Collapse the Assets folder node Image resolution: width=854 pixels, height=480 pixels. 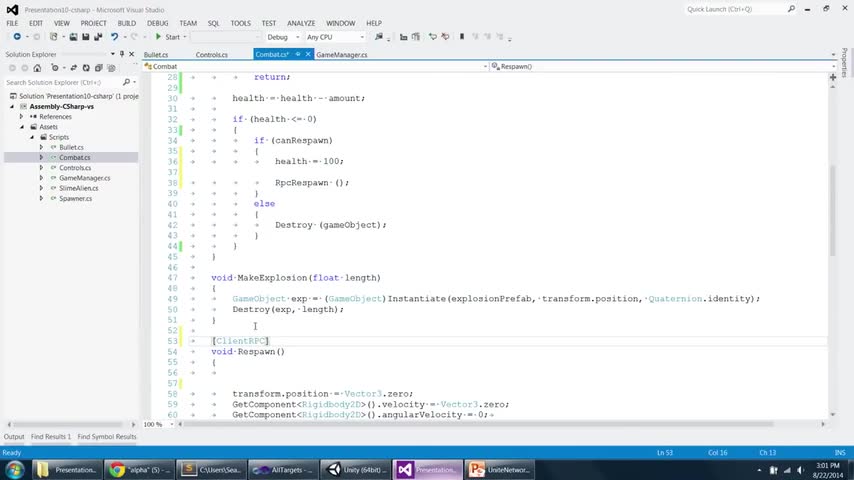[22, 127]
